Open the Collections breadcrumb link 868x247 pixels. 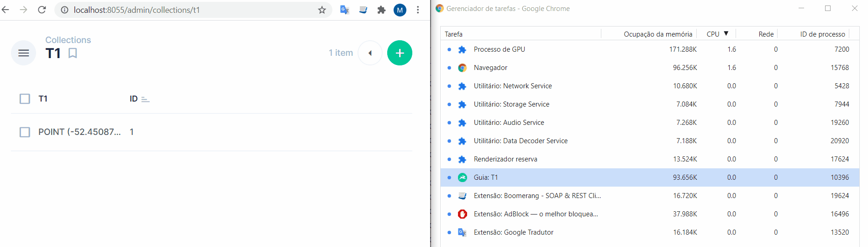point(68,40)
